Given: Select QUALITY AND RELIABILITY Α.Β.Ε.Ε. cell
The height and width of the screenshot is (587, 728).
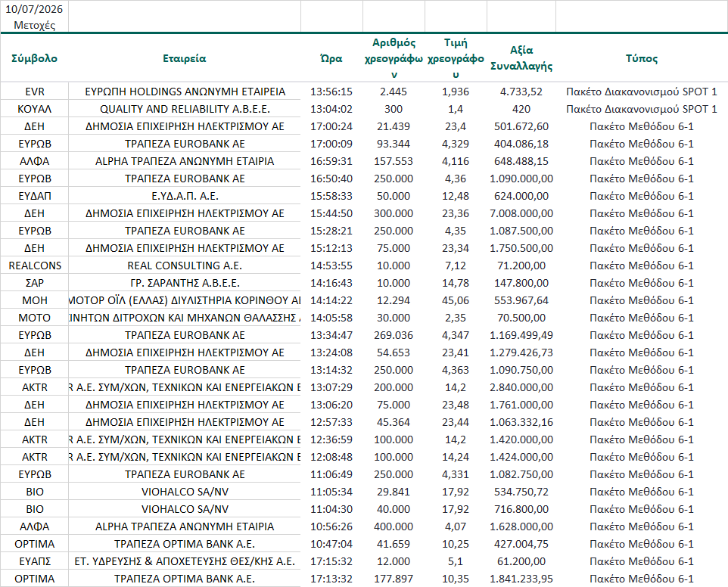Looking at the screenshot, I should pos(185,109).
